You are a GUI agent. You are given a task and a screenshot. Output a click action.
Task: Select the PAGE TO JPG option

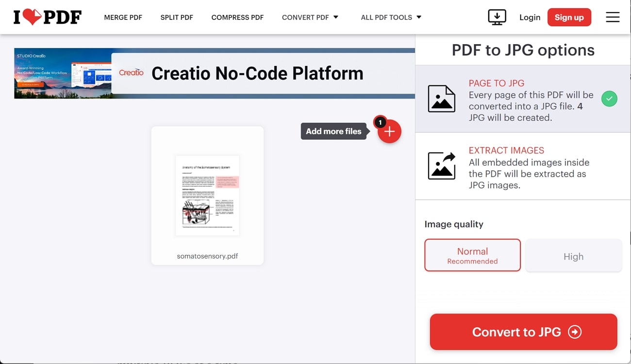[523, 99]
